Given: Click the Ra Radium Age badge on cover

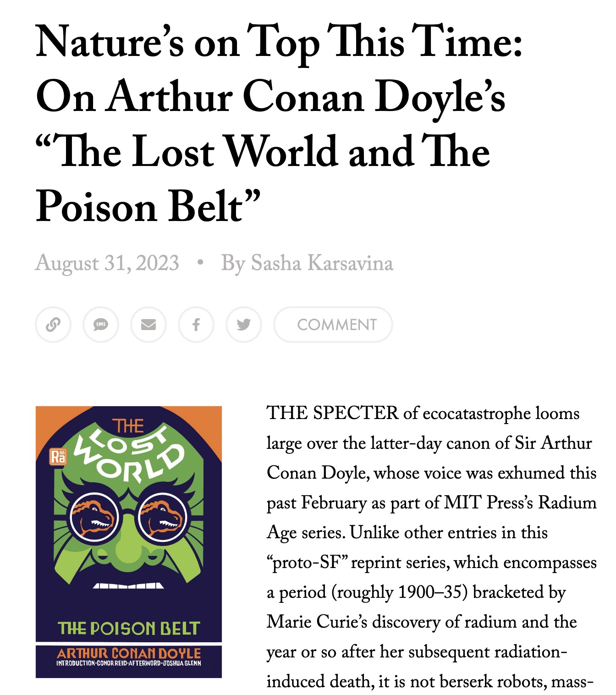Looking at the screenshot, I should point(58,457).
